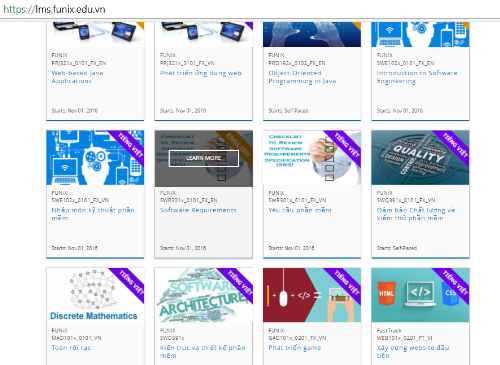Screen dimensions: 500x365
Task: Open Xây dựng website đầu tiên course link
Action: click(413, 352)
